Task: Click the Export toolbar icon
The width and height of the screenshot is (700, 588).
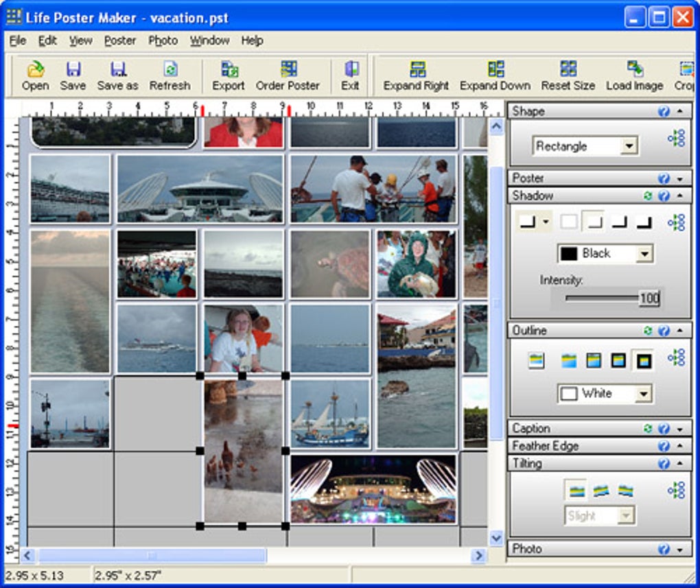Action: 229,70
